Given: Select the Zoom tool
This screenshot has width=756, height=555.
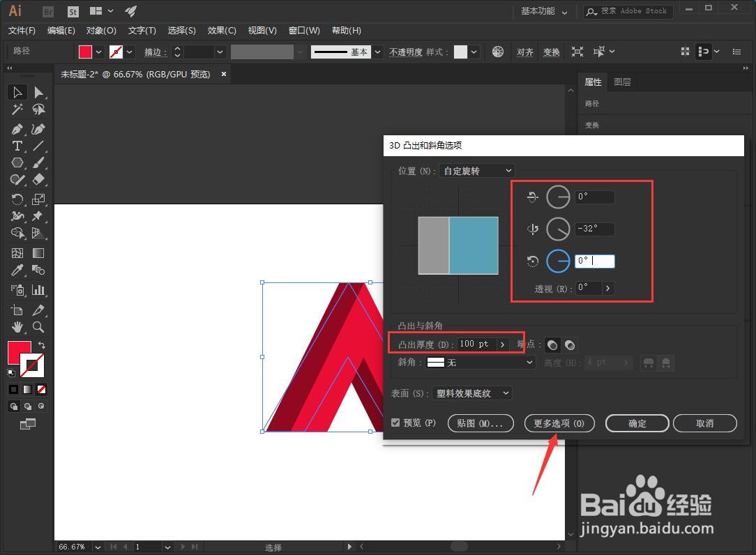Looking at the screenshot, I should pyautogui.click(x=38, y=328).
